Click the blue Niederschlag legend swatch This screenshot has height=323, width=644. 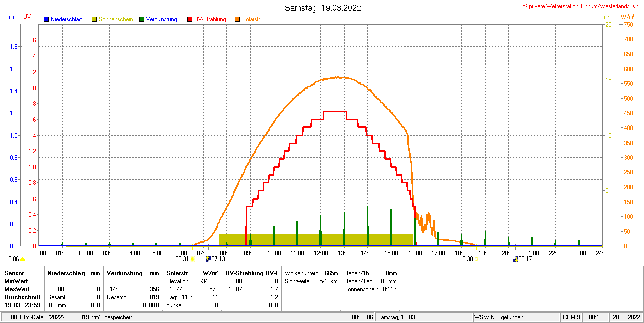click(47, 19)
